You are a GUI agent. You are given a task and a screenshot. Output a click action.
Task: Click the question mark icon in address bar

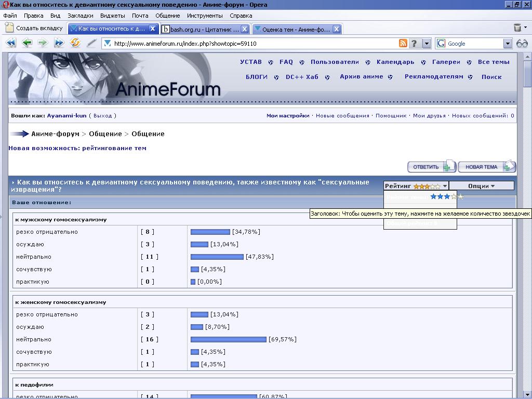tap(414, 44)
